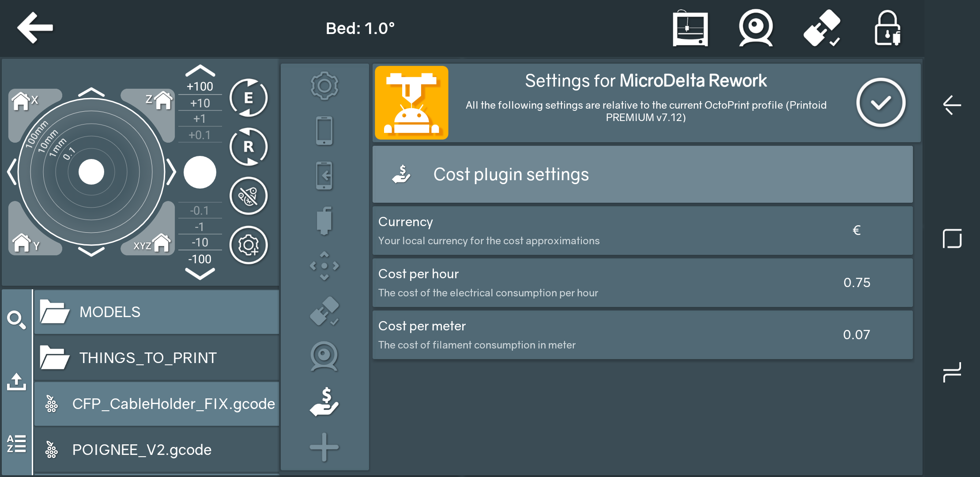Toggle the lock icon in the header

(x=887, y=29)
